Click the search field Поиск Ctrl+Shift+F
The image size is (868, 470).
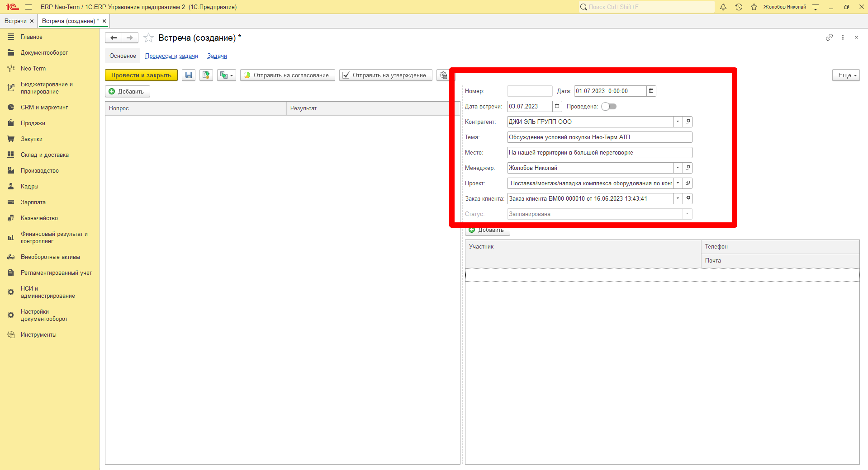click(647, 7)
